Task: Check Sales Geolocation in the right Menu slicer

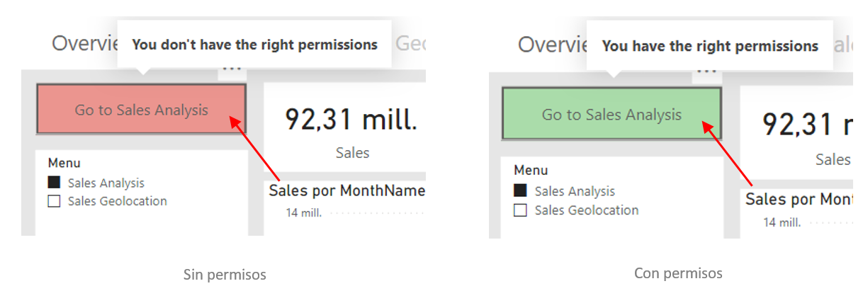Action: (x=520, y=210)
